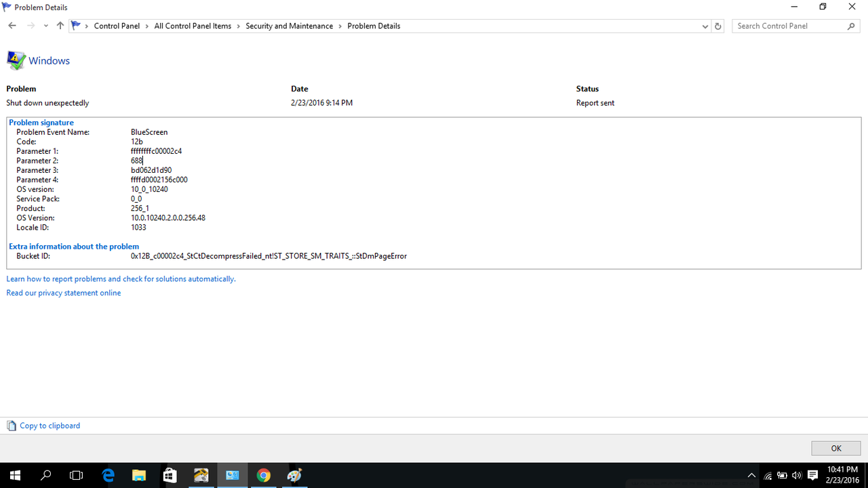Open taskbar Search
868x488 pixels.
[46, 475]
